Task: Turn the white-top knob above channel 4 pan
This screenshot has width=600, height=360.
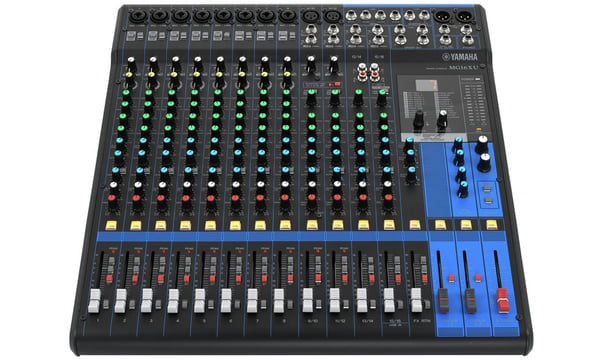Action: point(187,187)
